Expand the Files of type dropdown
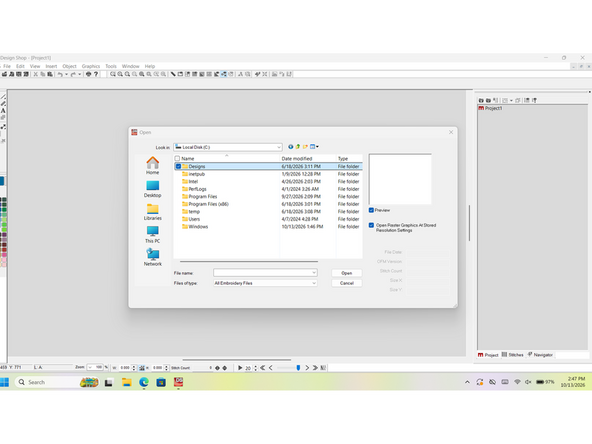 coord(314,283)
